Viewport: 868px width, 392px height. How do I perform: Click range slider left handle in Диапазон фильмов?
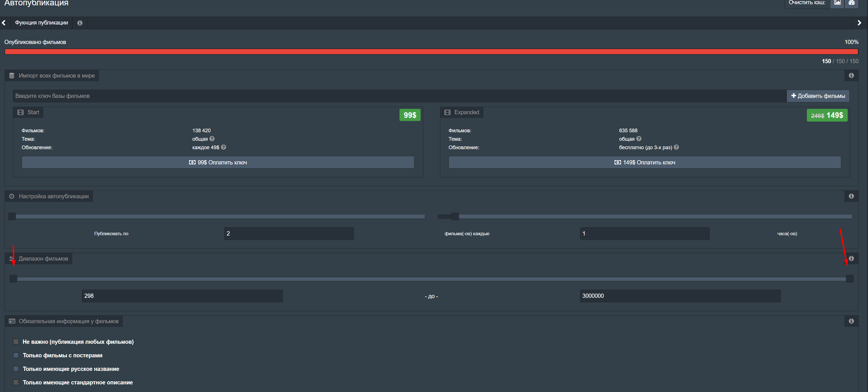14,279
